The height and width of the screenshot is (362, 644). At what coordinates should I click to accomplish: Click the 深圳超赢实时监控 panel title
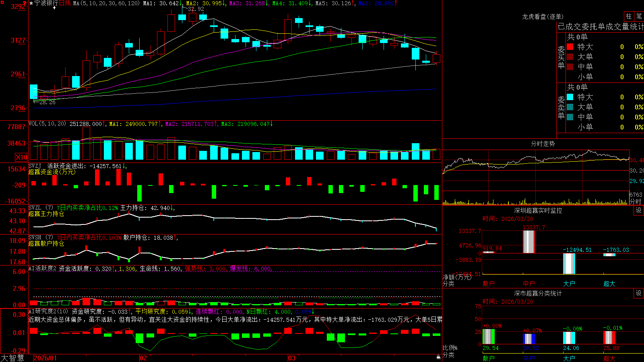click(x=538, y=210)
